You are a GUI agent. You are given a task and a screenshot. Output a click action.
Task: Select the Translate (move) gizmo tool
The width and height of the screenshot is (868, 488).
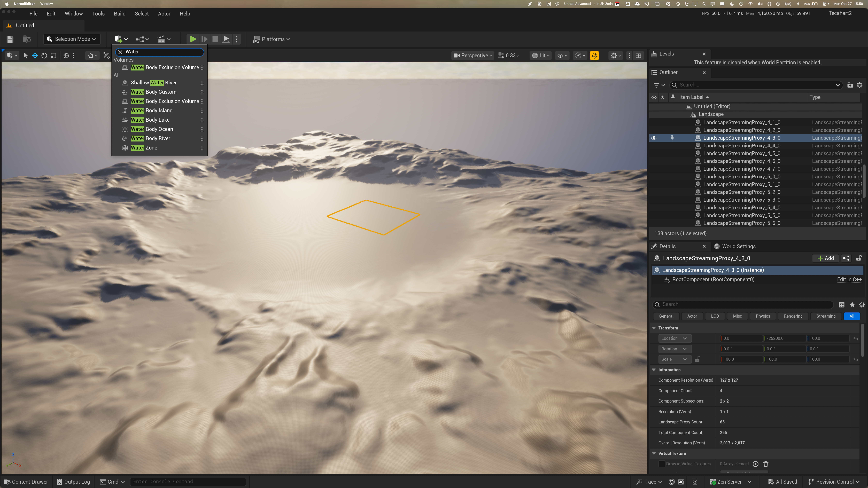(x=35, y=56)
